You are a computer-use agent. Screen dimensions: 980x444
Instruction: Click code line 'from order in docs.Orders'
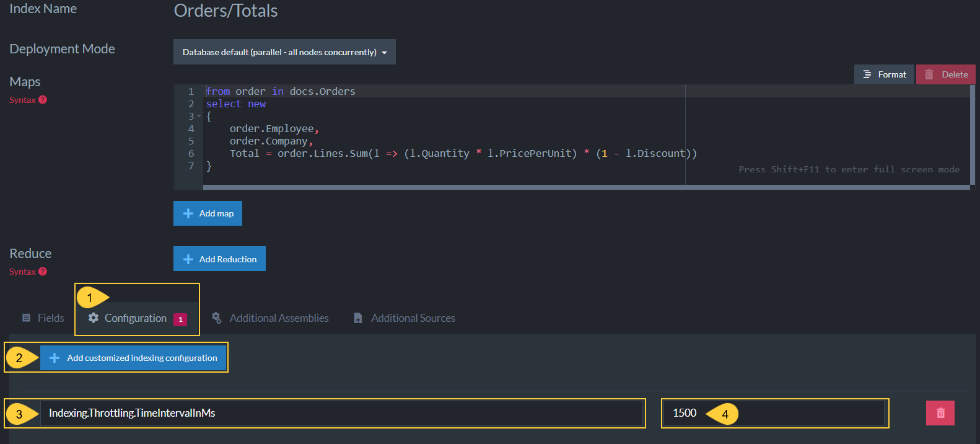click(281, 91)
